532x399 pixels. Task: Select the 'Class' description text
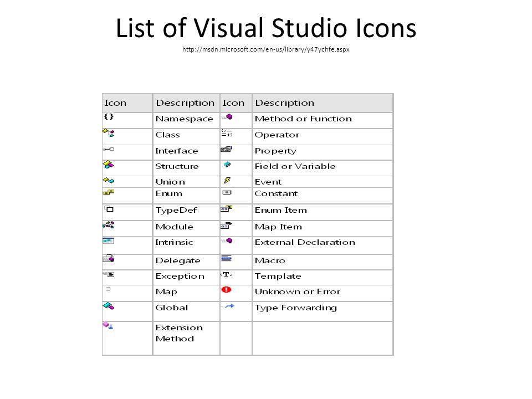click(167, 135)
